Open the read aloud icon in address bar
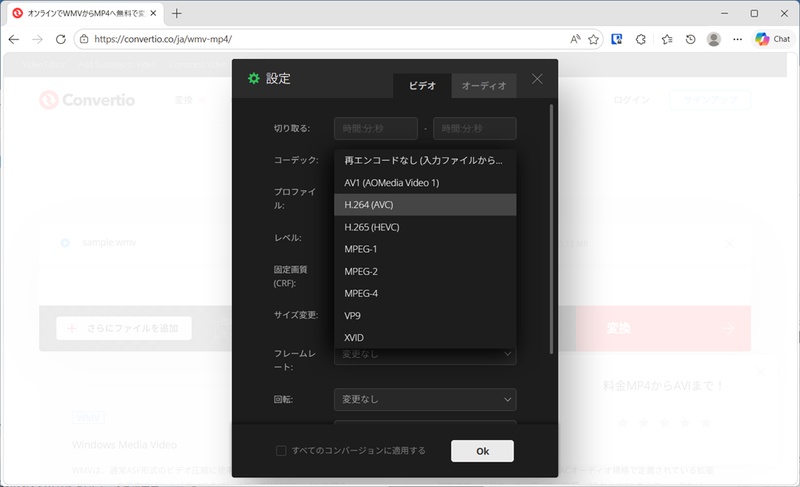 (x=575, y=39)
